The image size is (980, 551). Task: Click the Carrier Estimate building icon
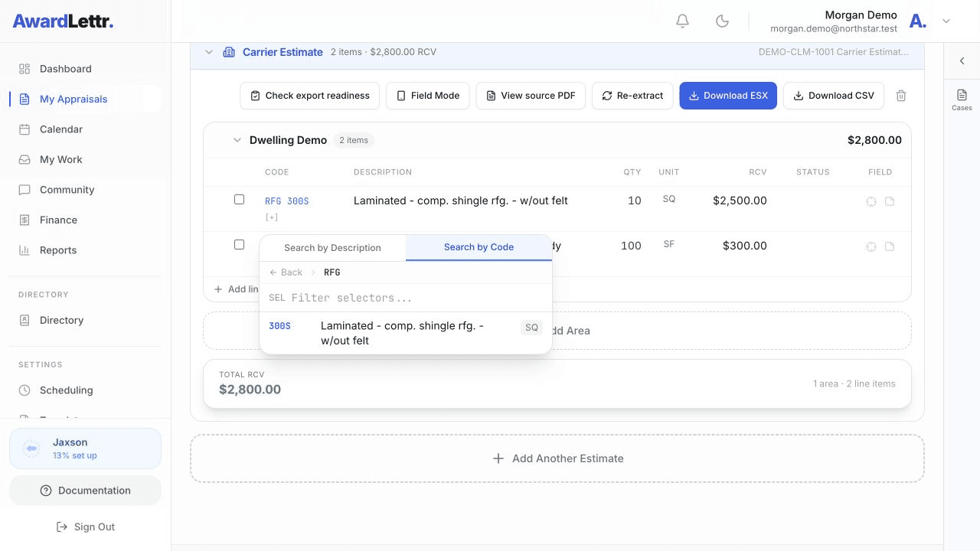228,52
